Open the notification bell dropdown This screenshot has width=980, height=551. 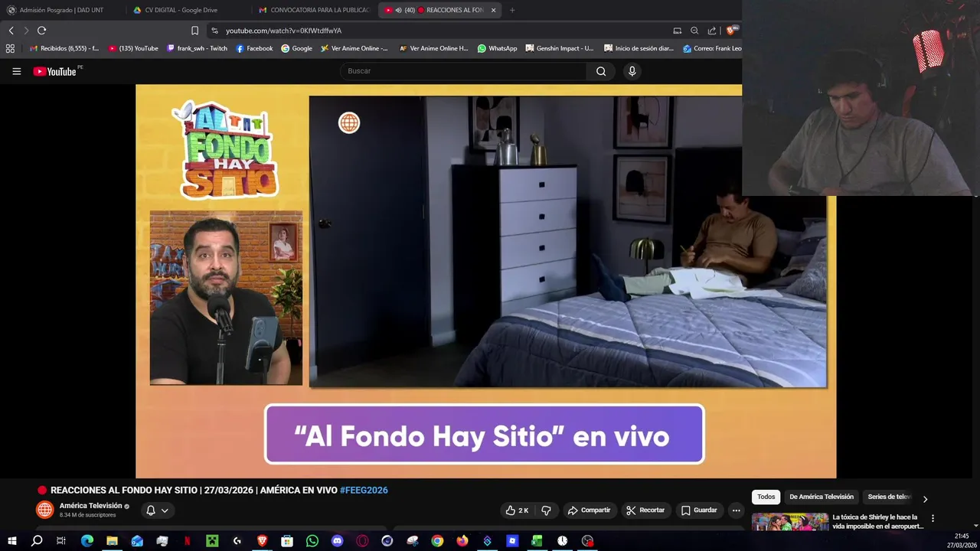157,510
